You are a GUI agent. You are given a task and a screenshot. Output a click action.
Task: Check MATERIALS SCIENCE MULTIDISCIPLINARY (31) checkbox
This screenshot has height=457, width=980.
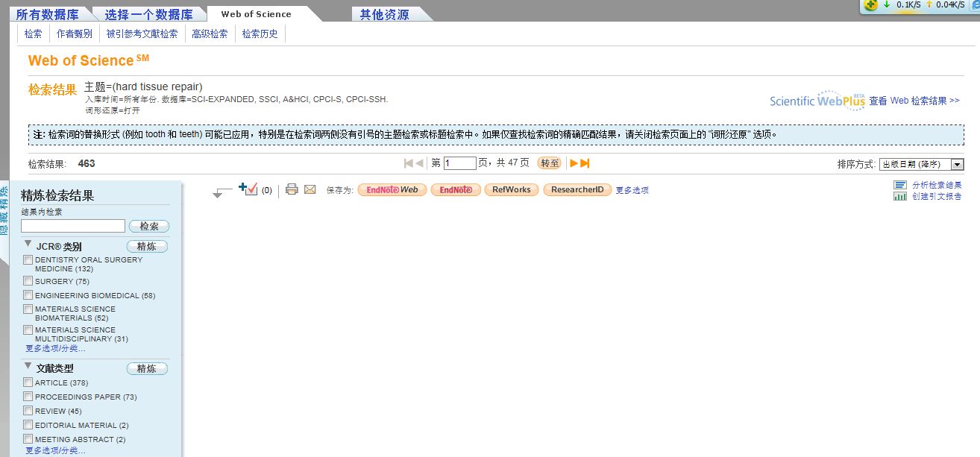(x=28, y=330)
